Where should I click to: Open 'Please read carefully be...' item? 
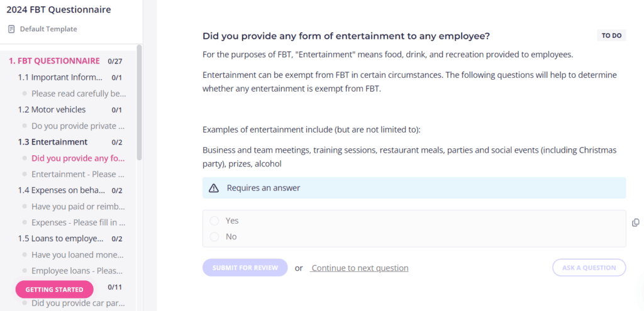[79, 94]
